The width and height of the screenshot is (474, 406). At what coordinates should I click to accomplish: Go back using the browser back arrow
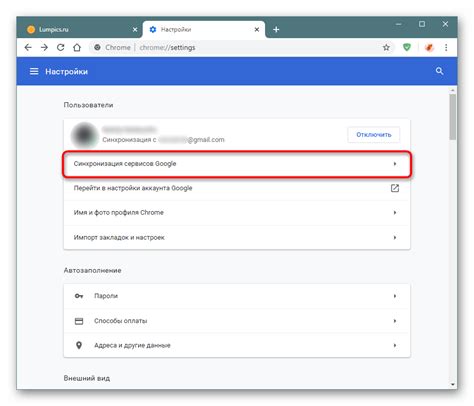click(x=28, y=48)
